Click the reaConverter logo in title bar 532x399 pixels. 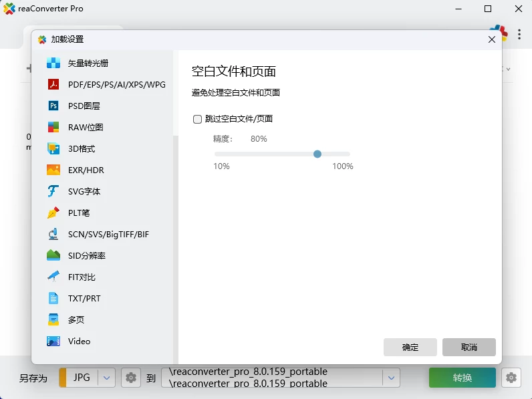pyautogui.click(x=9, y=9)
